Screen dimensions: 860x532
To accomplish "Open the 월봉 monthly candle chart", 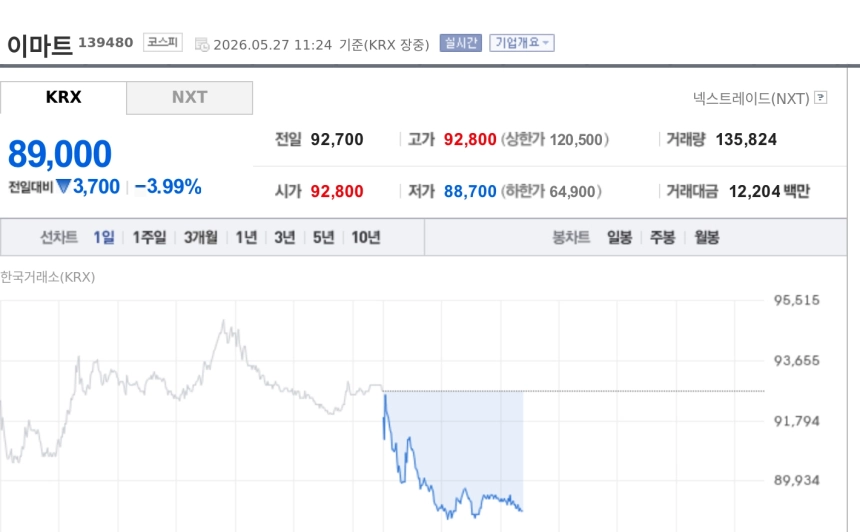I will [706, 237].
